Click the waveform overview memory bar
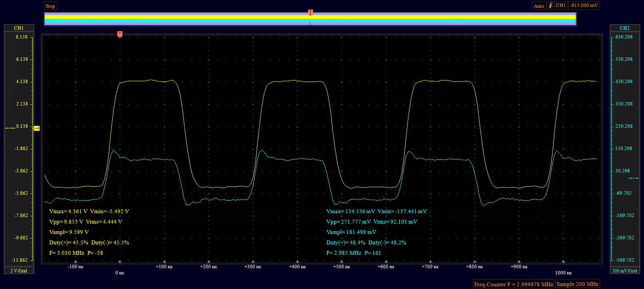This screenshot has height=289, width=644. coord(310,19)
